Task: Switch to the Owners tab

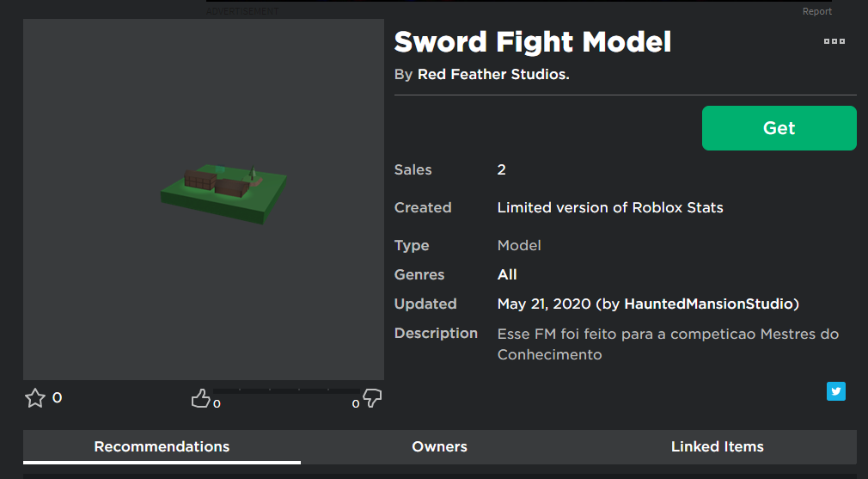Action: click(439, 447)
